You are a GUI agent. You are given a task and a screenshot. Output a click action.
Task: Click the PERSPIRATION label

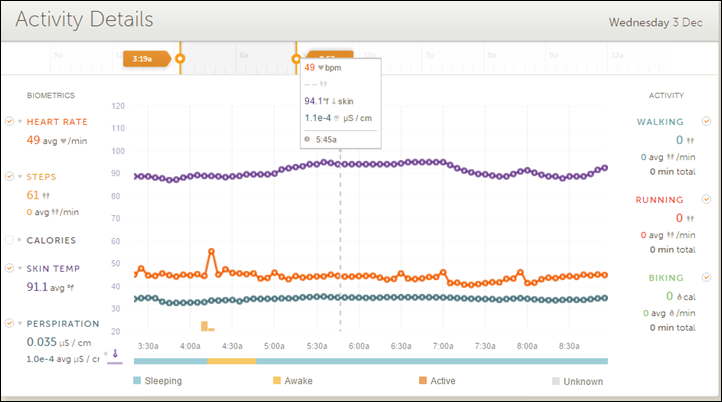pos(63,324)
